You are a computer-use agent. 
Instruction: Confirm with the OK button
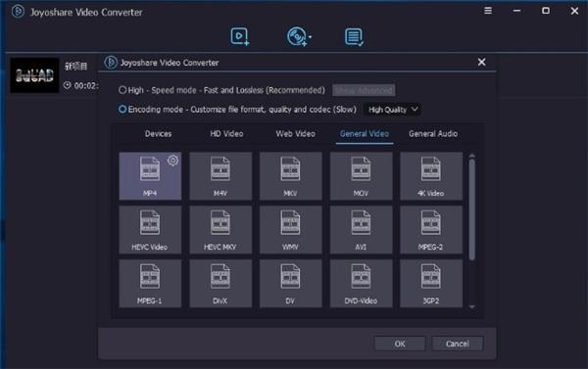400,344
